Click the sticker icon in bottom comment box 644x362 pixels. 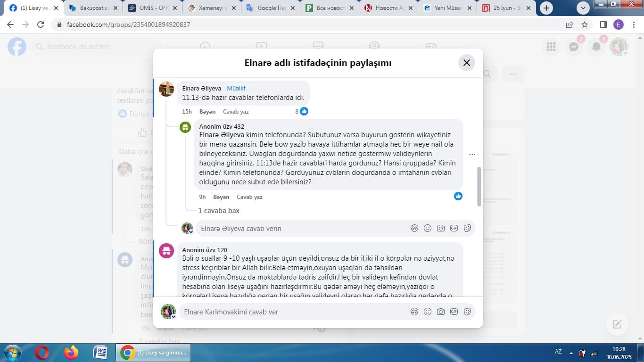click(x=467, y=312)
